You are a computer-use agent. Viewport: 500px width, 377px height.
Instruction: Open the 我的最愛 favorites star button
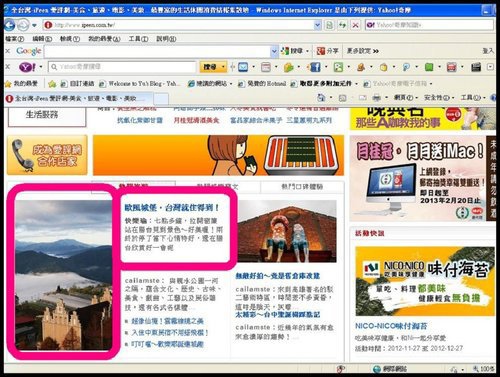pyautogui.click(x=22, y=83)
